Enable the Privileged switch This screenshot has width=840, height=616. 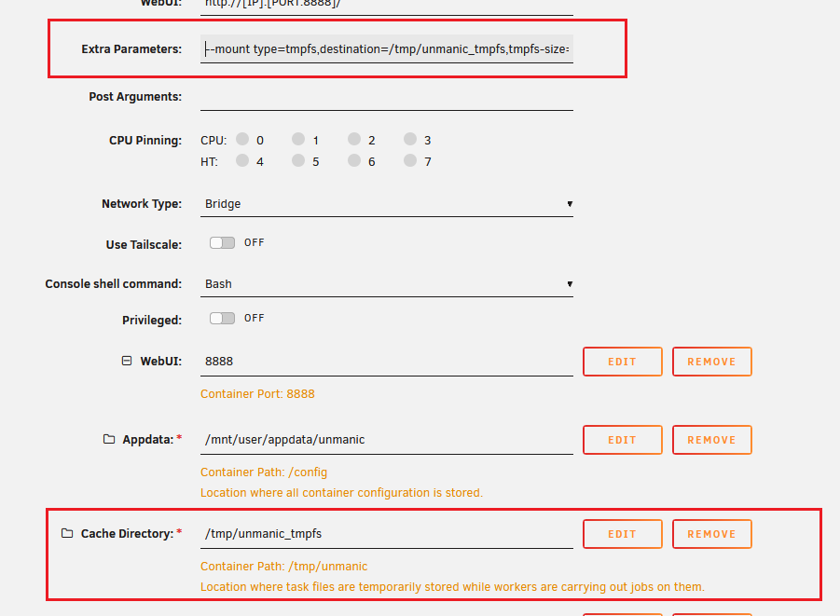pyautogui.click(x=222, y=319)
